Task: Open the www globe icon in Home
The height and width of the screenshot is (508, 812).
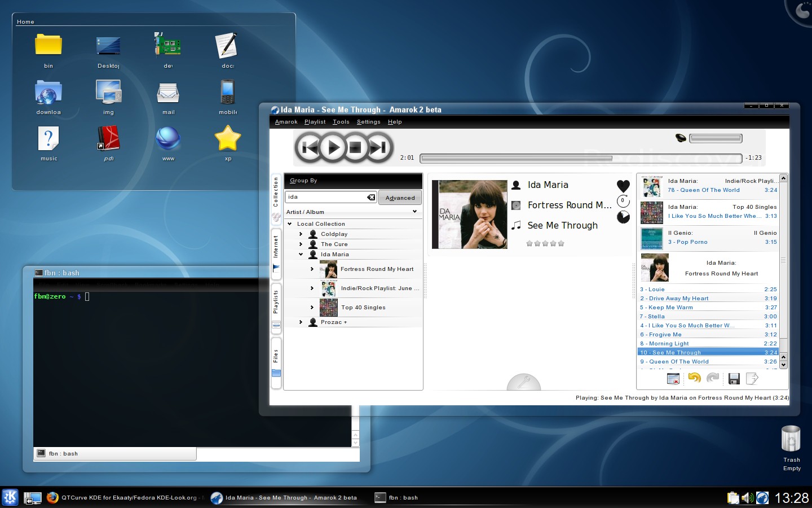Action: point(168,143)
